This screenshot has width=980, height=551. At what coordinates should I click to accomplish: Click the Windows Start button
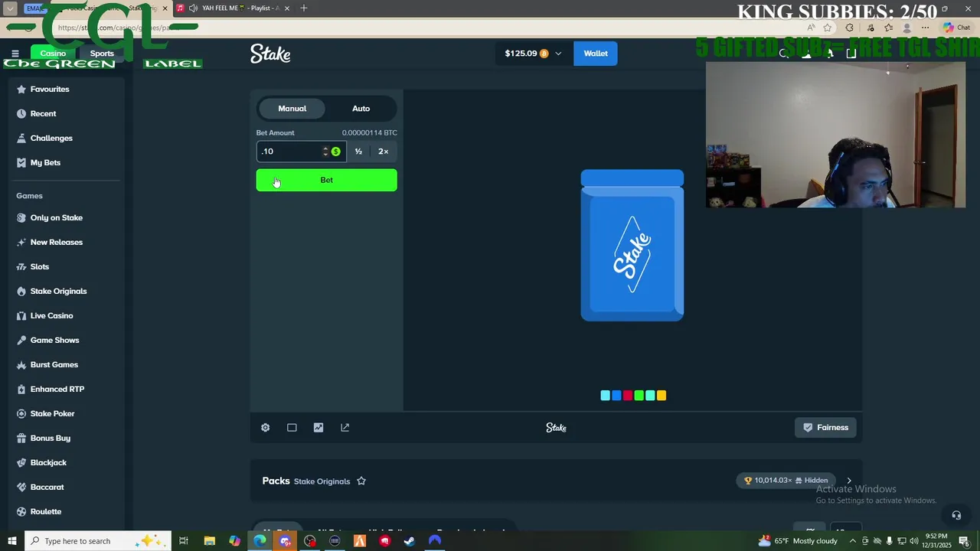11,541
